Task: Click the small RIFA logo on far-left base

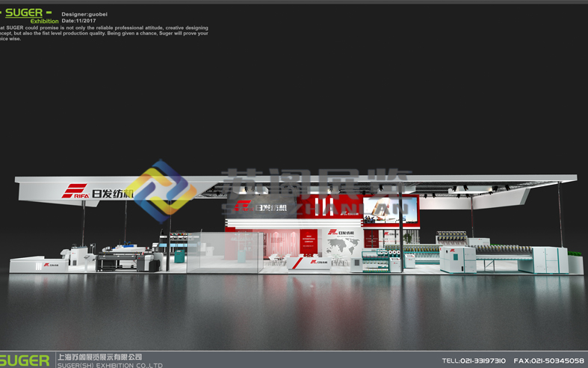Action: (35, 265)
